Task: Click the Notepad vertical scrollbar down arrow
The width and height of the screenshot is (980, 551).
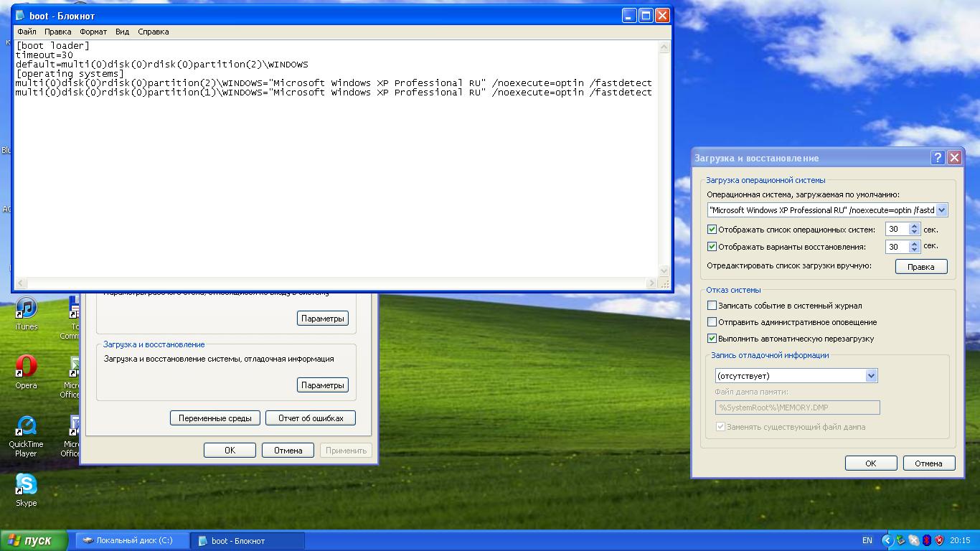Action: coord(664,270)
